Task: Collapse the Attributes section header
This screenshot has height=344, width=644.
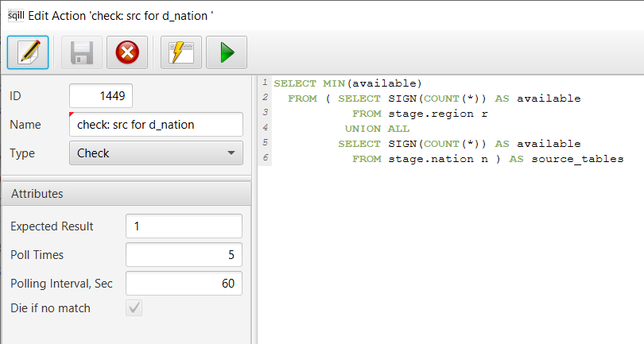Action: (x=126, y=193)
